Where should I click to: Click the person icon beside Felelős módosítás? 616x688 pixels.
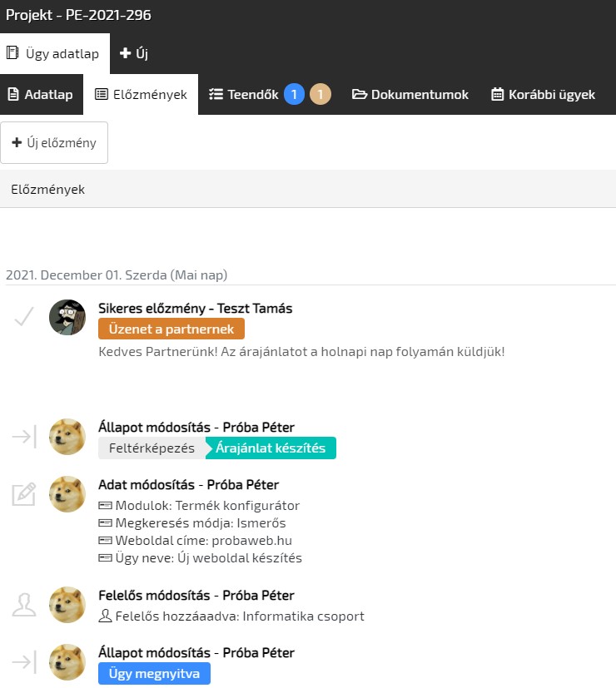(x=24, y=605)
